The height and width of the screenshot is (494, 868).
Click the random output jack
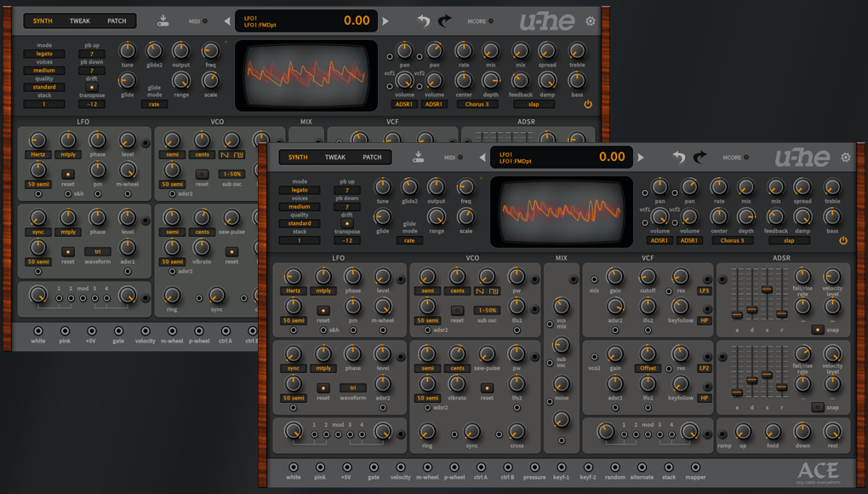click(x=615, y=468)
